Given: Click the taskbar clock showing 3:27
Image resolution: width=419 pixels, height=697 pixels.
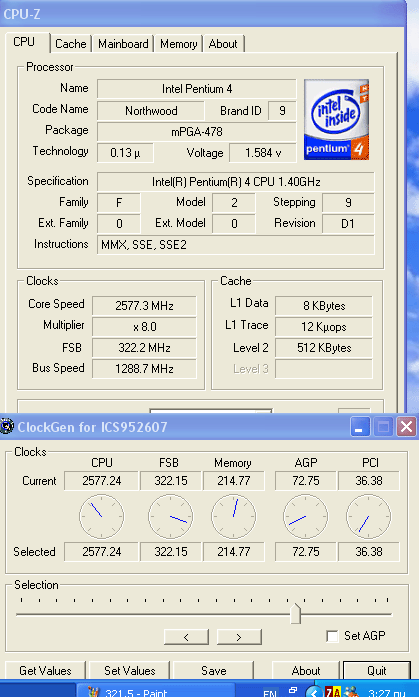Looking at the screenshot, I should pos(385,693).
